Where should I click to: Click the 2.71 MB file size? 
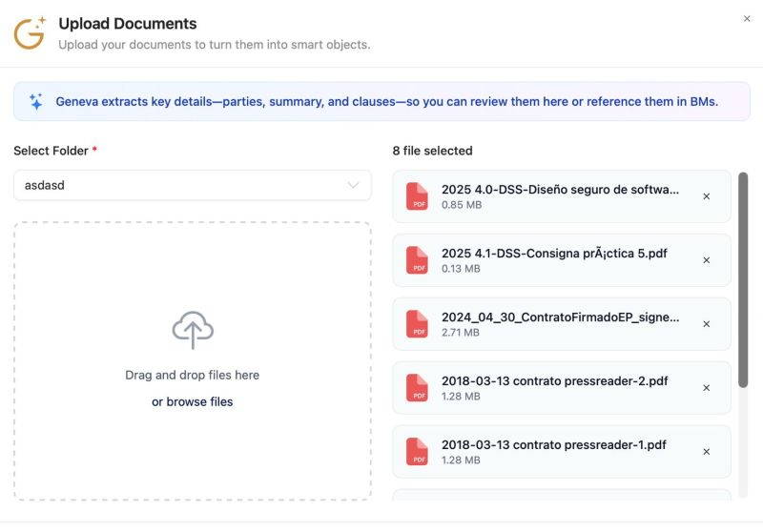(461, 332)
